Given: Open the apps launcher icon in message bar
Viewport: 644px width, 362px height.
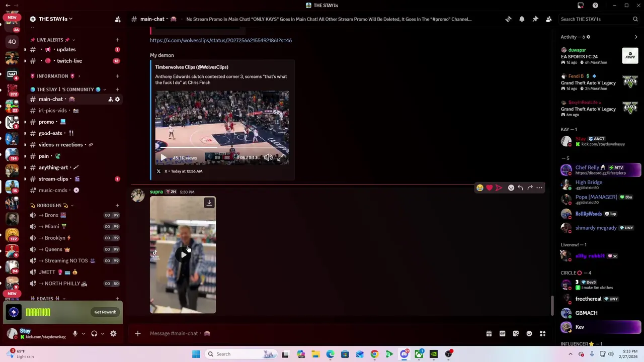Looking at the screenshot, I should (x=543, y=333).
